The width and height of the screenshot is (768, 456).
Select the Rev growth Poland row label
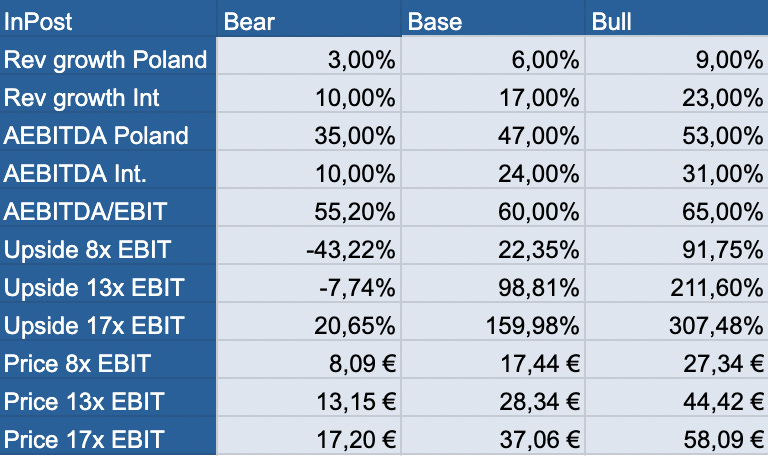tap(108, 56)
